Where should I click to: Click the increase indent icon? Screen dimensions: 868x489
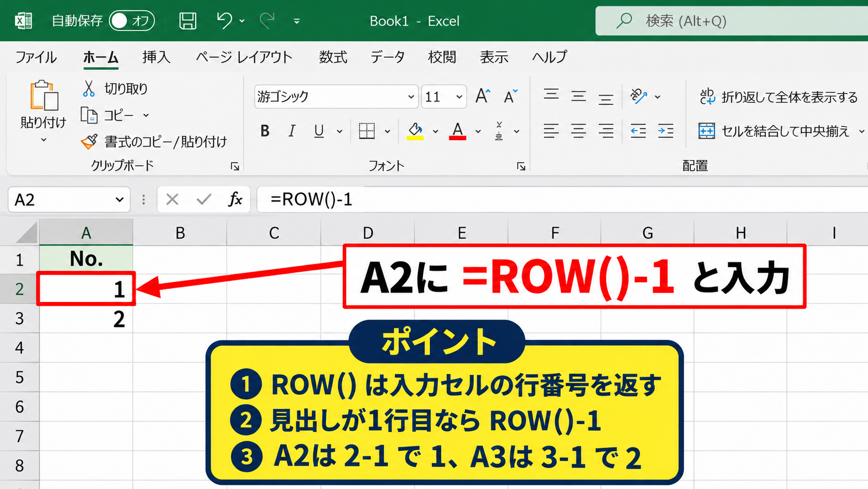pos(666,131)
